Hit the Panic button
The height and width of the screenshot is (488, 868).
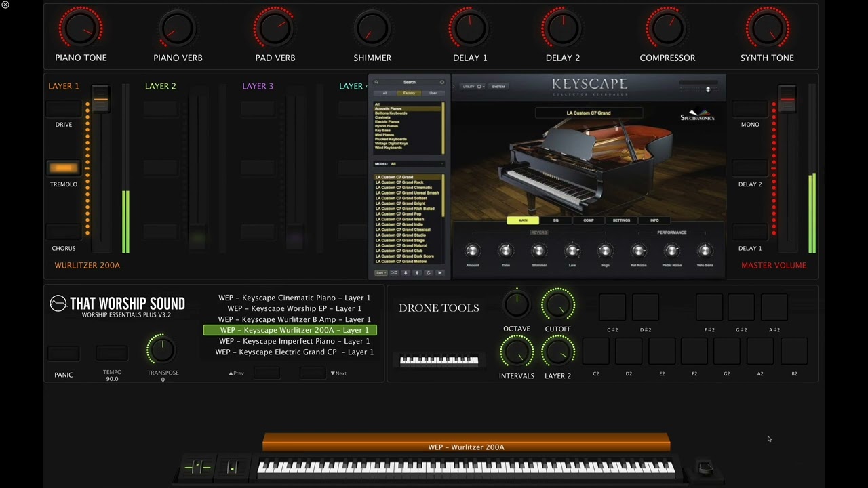[64, 353]
